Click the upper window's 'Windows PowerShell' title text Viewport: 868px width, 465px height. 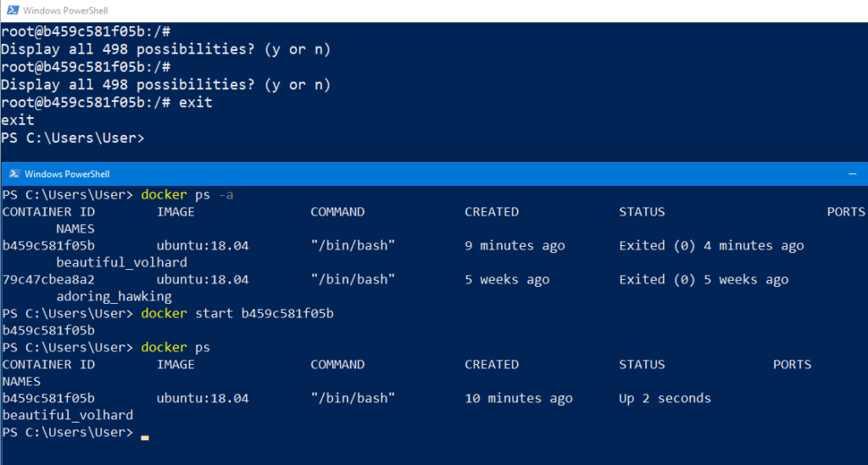(x=64, y=11)
